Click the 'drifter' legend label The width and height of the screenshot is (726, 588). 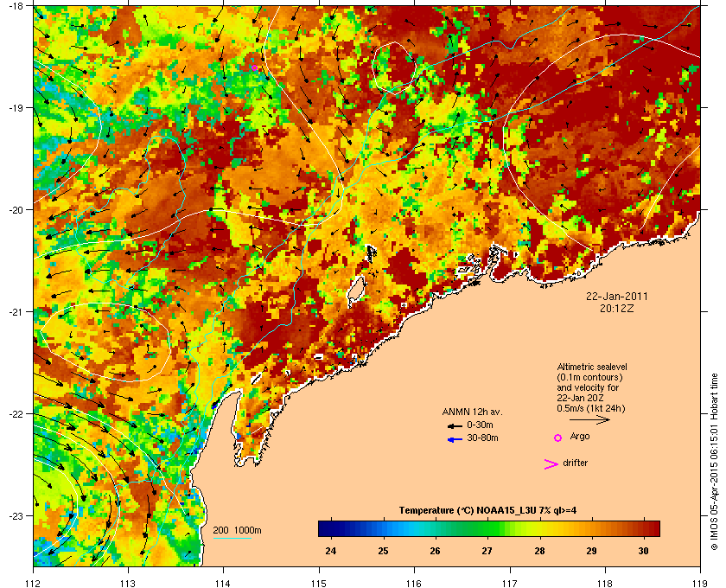point(575,463)
